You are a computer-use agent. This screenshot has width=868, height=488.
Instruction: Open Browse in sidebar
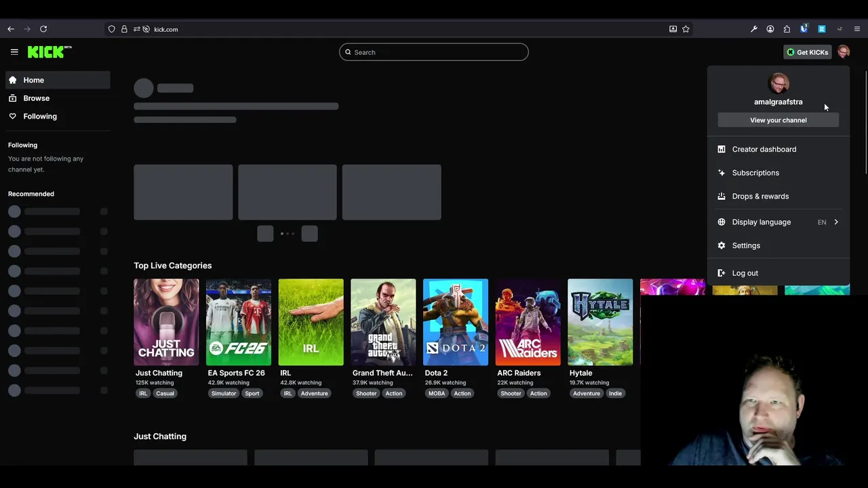click(58, 98)
